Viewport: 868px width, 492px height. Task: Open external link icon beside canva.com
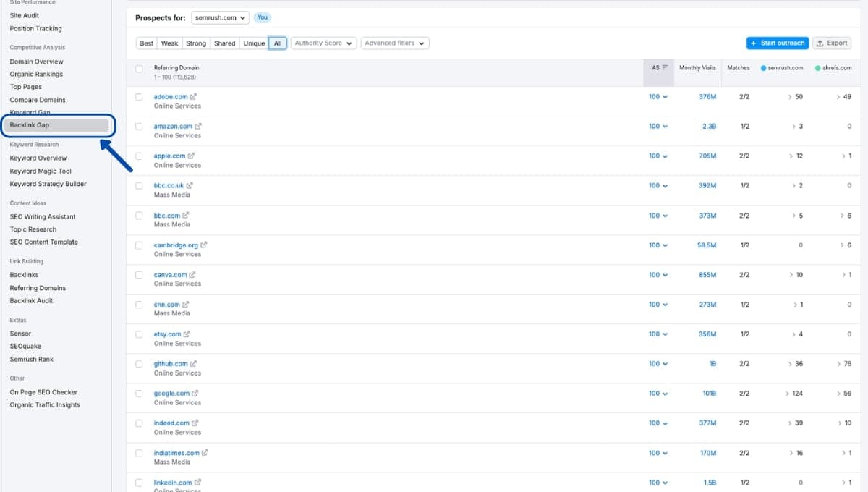tap(192, 275)
